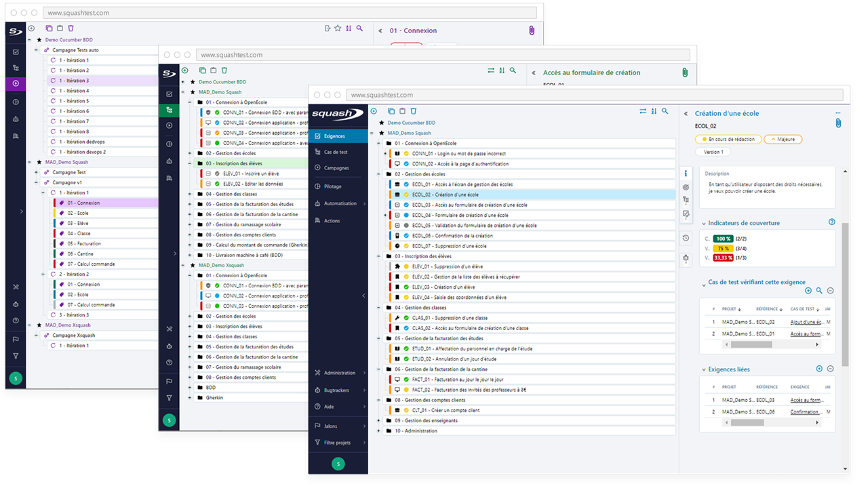The width and height of the screenshot is (868, 488).
Task: Go to Campagnes in the front sidebar
Action: point(336,167)
